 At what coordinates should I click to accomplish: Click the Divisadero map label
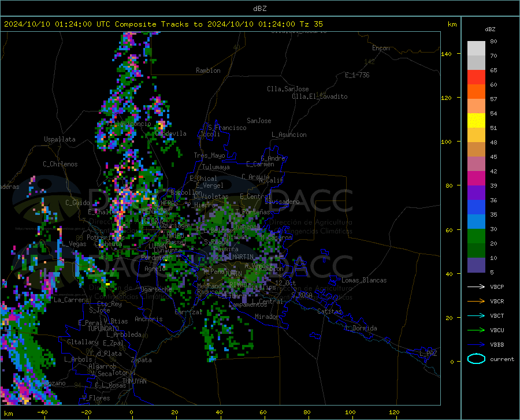point(282,202)
